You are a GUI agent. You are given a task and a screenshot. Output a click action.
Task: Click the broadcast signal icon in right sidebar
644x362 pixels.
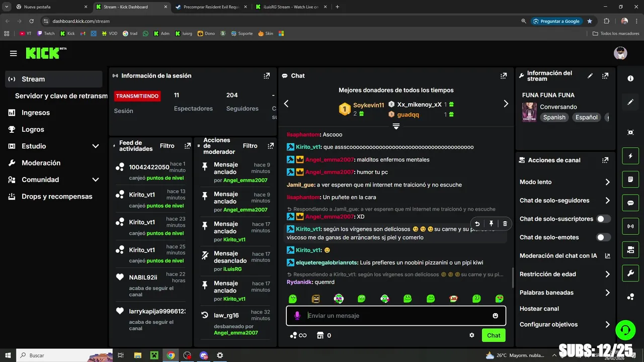coord(630,226)
